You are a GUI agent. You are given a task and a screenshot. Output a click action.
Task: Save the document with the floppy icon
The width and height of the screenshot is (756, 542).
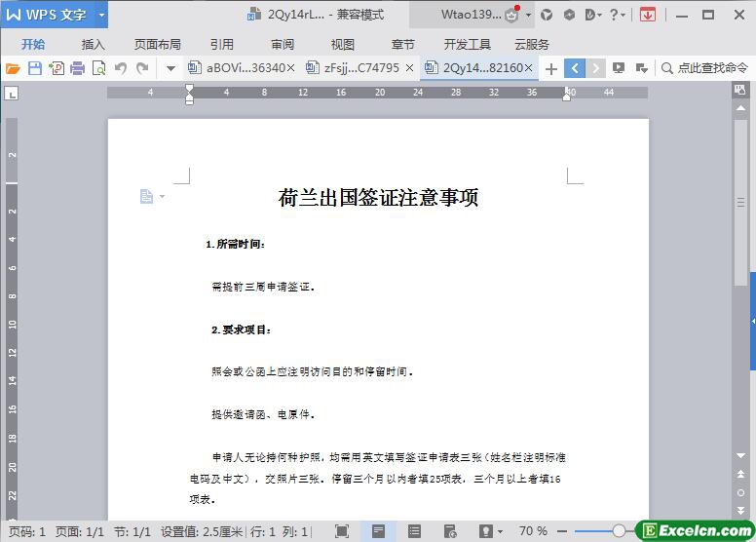pyautogui.click(x=35, y=68)
